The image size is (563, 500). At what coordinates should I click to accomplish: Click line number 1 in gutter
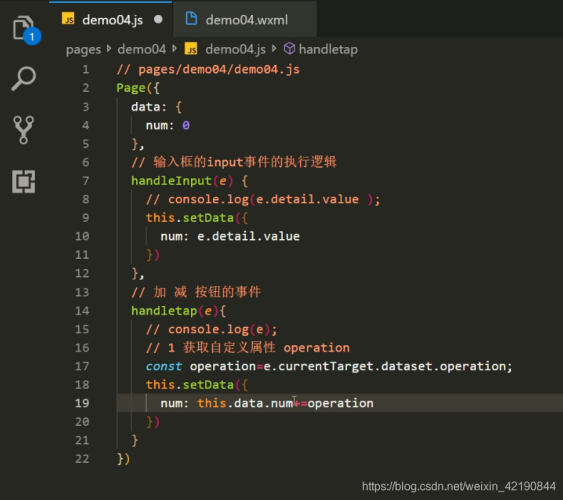click(x=85, y=69)
